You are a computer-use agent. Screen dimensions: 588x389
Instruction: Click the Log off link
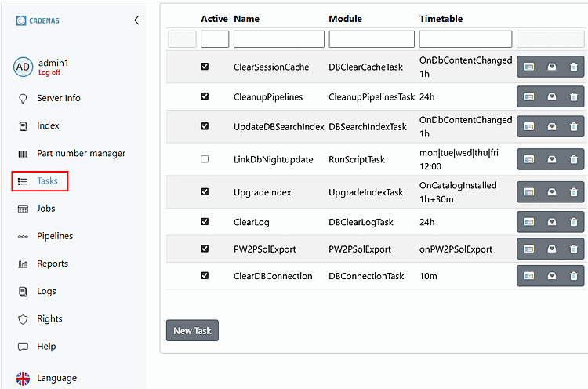49,73
